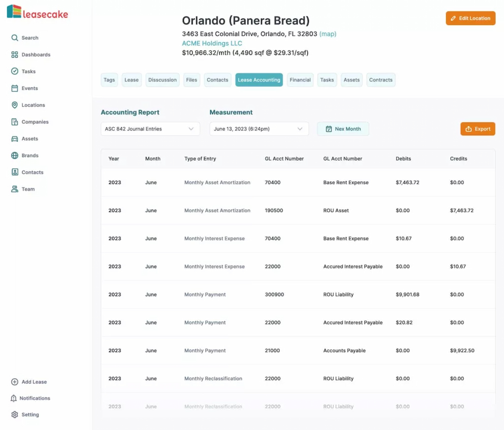The height and width of the screenshot is (430, 504).
Task: Open Settings with the gear icon
Action: (14, 414)
